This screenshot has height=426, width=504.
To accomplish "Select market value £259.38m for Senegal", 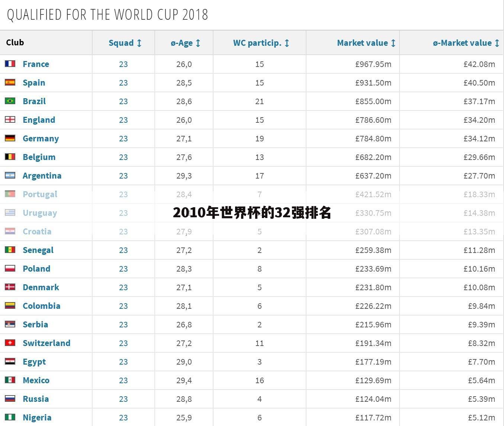I will 373,250.
